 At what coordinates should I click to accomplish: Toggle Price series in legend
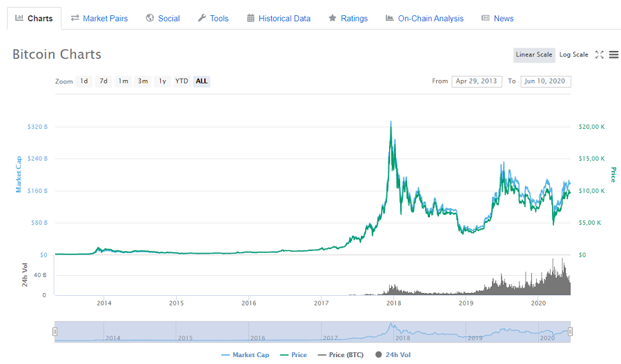click(293, 355)
